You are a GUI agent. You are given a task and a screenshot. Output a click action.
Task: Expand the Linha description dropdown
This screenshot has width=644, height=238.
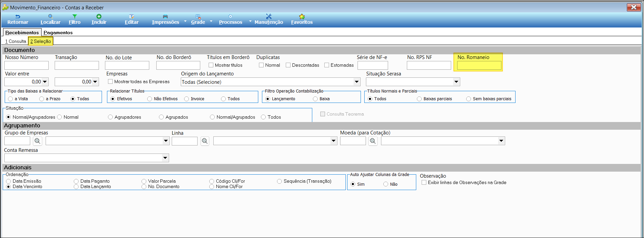coord(333,141)
